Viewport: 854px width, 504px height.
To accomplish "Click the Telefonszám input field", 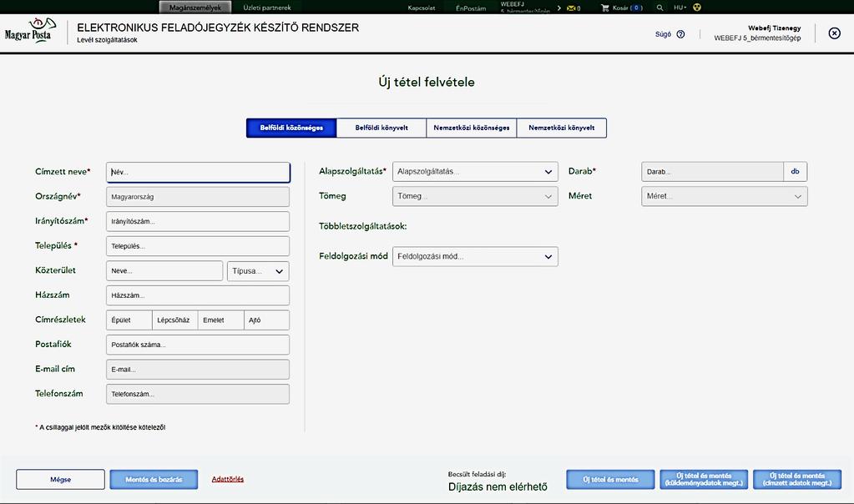I will pyautogui.click(x=198, y=394).
